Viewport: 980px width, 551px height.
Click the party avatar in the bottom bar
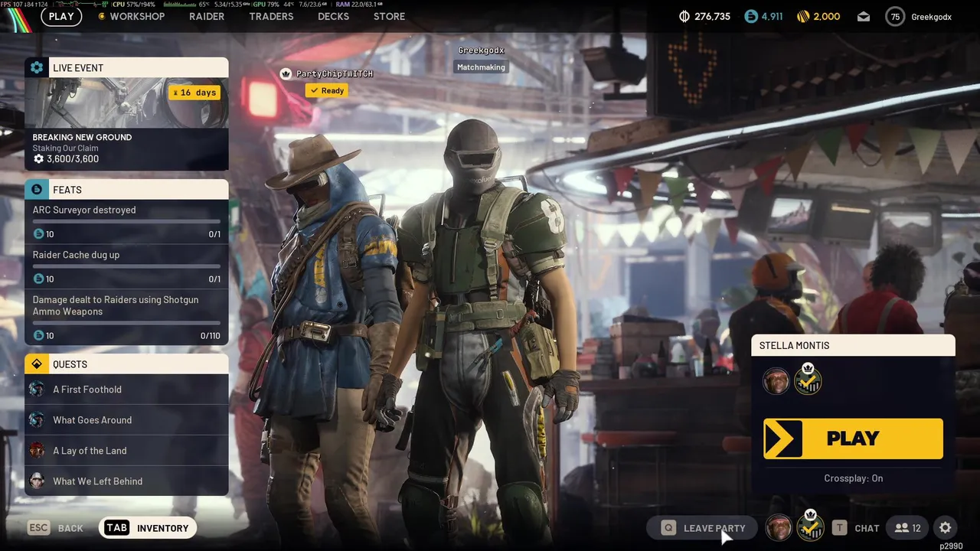pyautogui.click(x=779, y=528)
